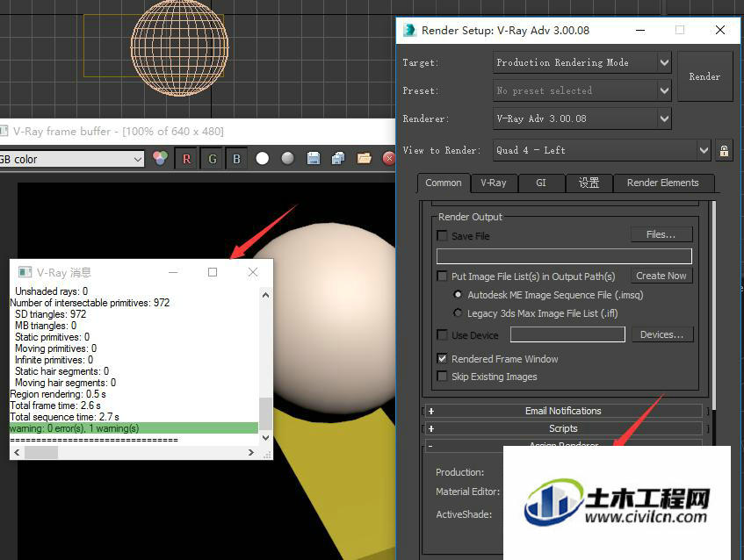The height and width of the screenshot is (560, 744).
Task: Click the V-Ray messages window title icon
Action: tap(25, 272)
